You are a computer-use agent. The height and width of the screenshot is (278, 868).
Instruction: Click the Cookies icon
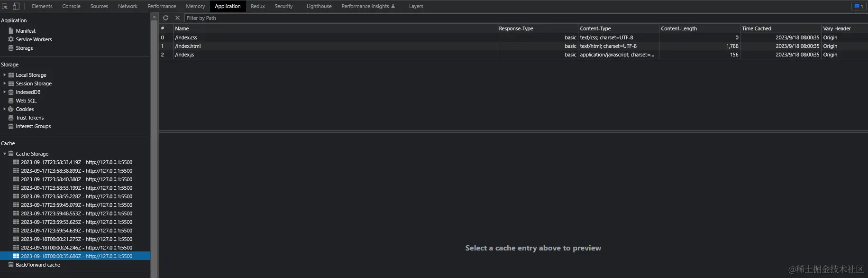[x=11, y=109]
